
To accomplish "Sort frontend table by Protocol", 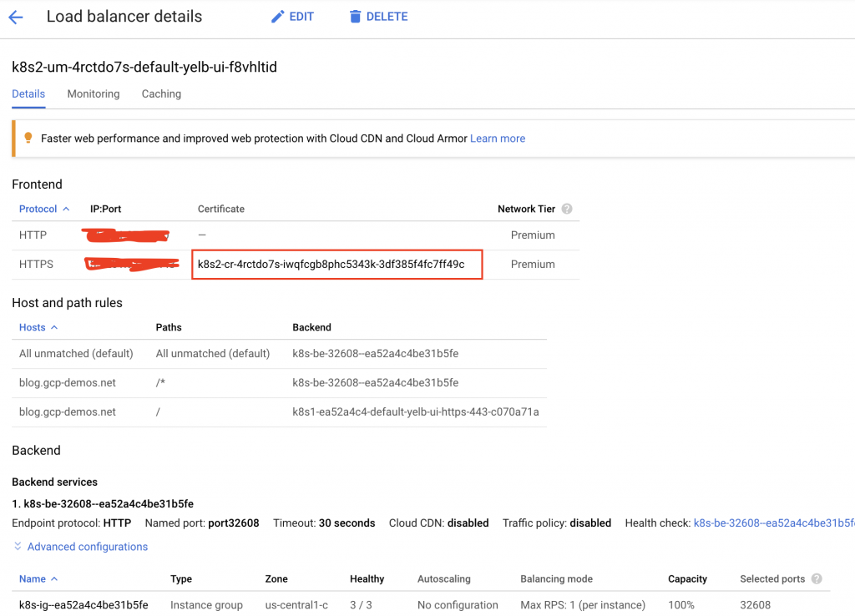I will [x=38, y=209].
